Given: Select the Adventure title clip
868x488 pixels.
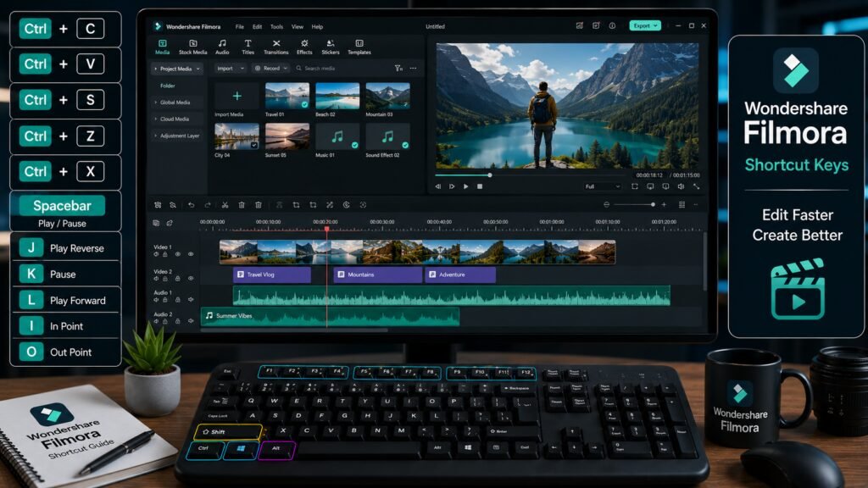Looking at the screenshot, I should (460, 274).
